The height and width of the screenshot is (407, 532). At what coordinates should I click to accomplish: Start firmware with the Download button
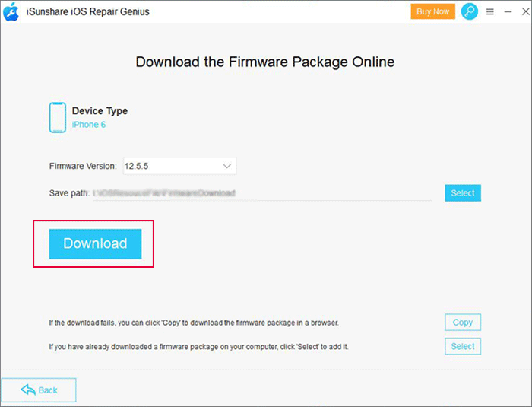(x=95, y=243)
